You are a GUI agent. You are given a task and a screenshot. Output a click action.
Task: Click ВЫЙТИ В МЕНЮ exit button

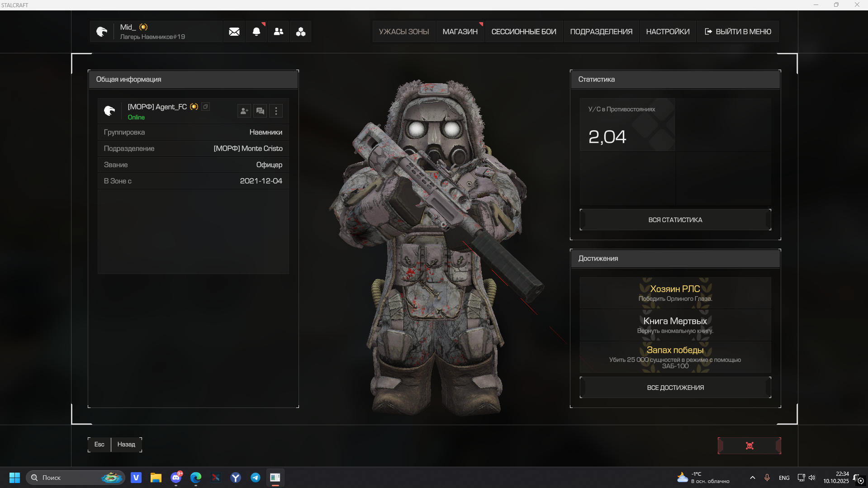click(738, 32)
